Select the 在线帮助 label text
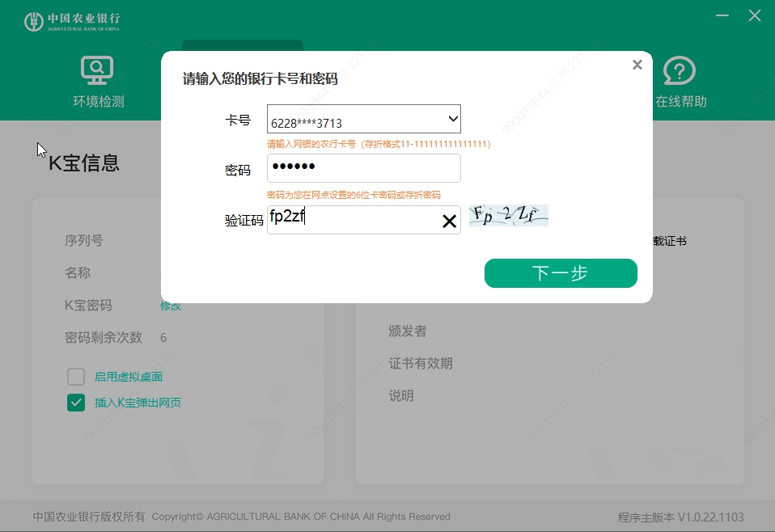This screenshot has height=532, width=775. pyautogui.click(x=680, y=101)
